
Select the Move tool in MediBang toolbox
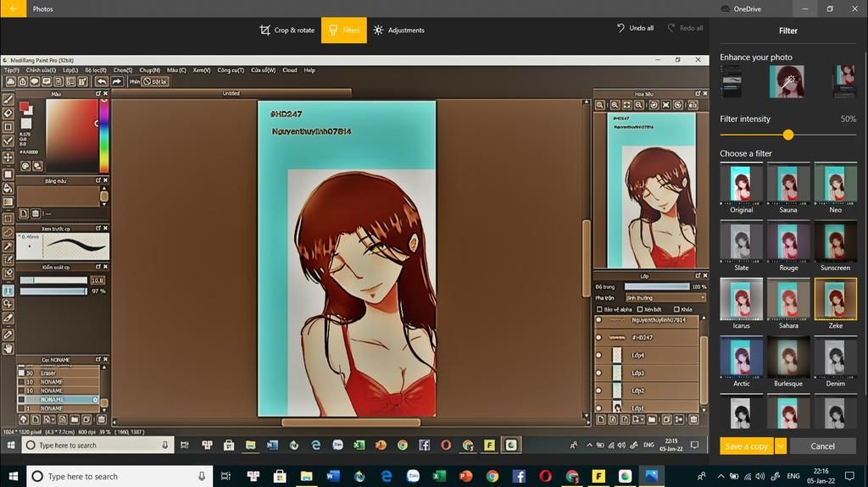(8, 158)
